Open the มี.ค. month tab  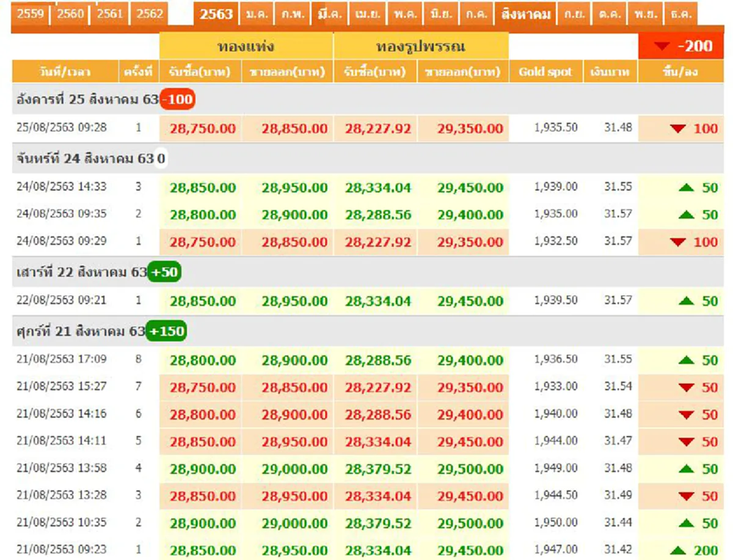[x=330, y=13]
